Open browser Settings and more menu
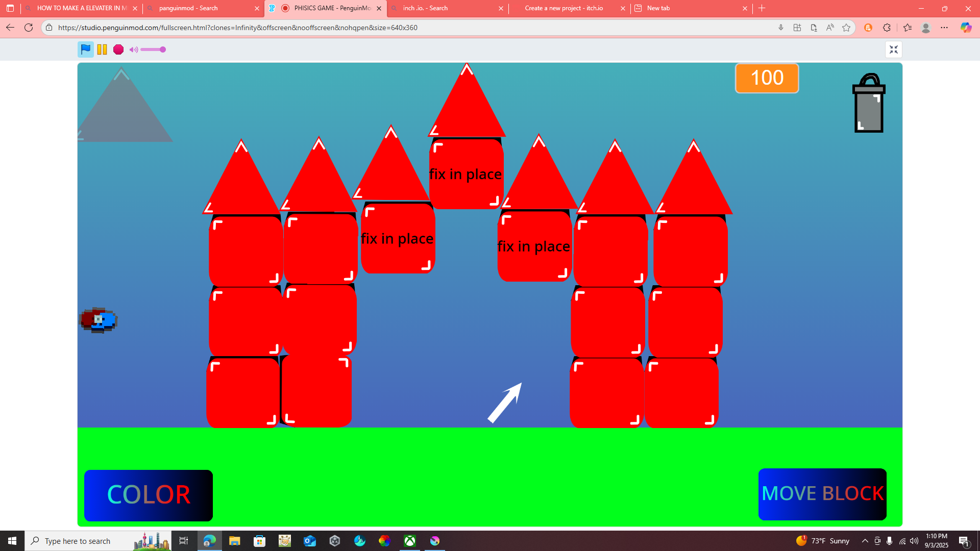 coord(944,28)
